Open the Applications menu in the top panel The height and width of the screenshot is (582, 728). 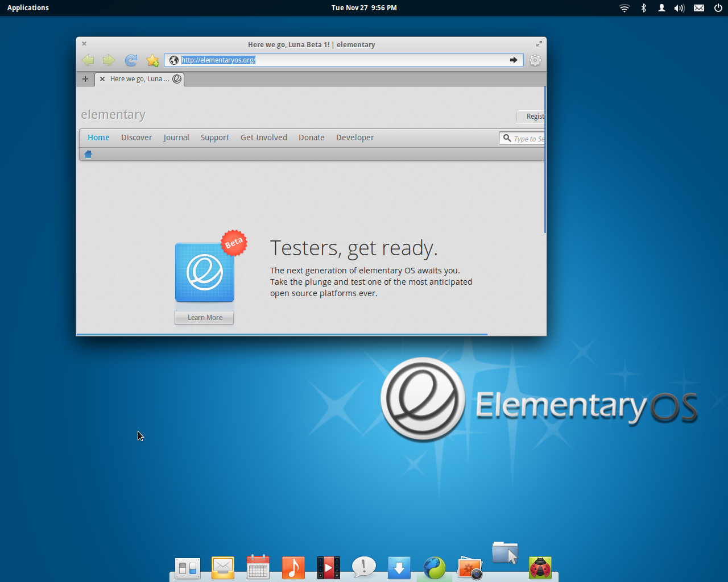[28, 8]
